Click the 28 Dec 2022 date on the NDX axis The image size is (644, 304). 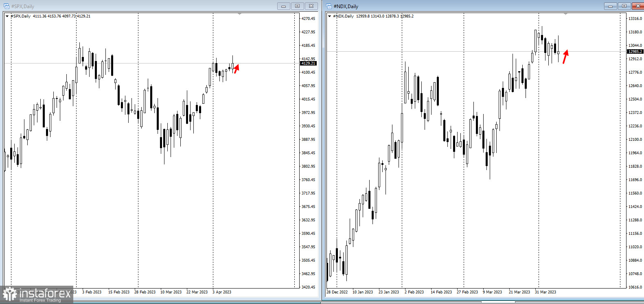pos(337,292)
